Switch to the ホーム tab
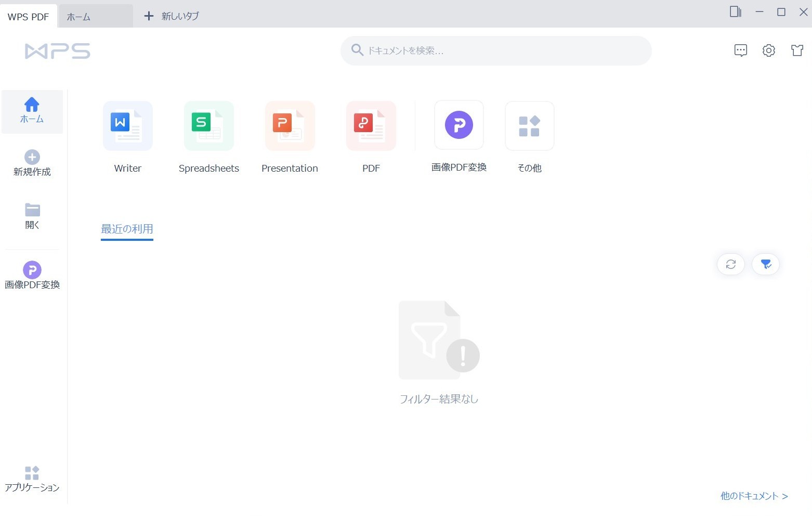 [78, 16]
